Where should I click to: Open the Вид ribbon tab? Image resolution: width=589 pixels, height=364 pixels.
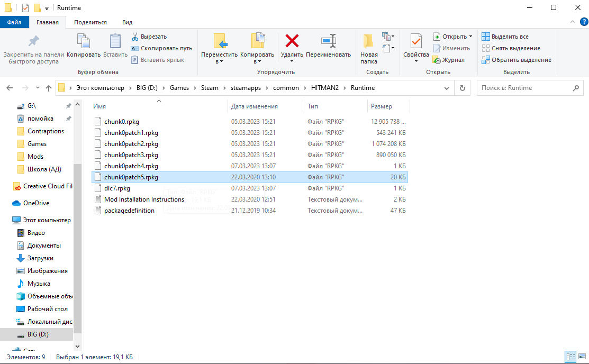[127, 22]
